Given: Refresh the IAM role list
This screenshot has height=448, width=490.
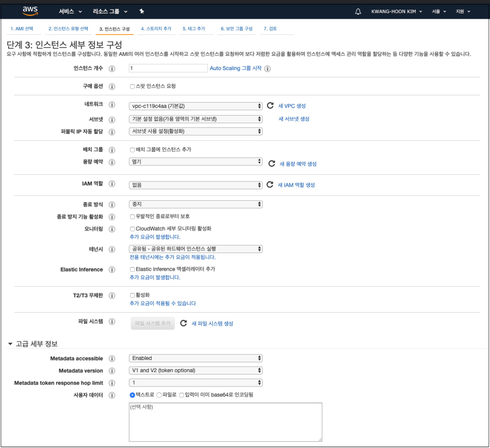Looking at the screenshot, I should pos(270,185).
